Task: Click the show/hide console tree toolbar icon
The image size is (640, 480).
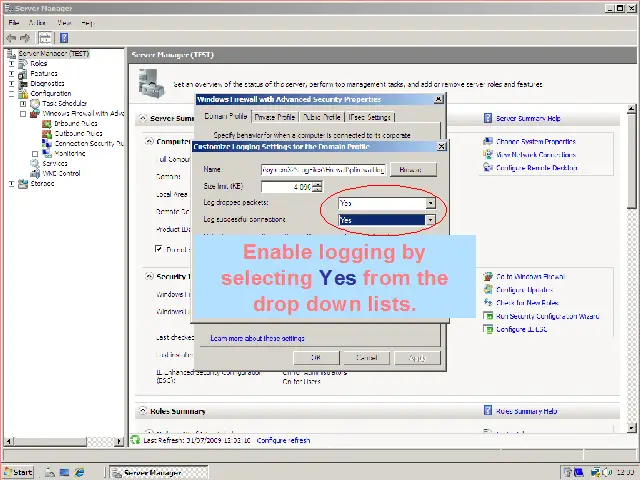Action: 45,38
